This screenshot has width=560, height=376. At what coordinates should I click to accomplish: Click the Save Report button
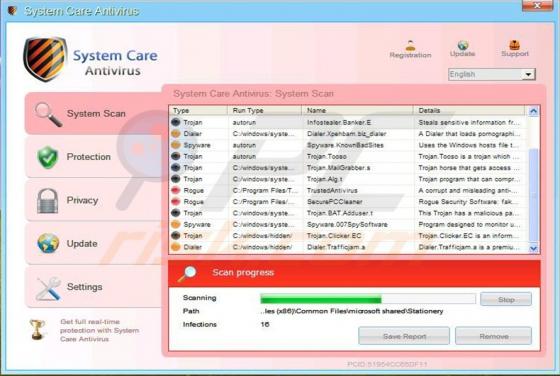[x=404, y=336]
